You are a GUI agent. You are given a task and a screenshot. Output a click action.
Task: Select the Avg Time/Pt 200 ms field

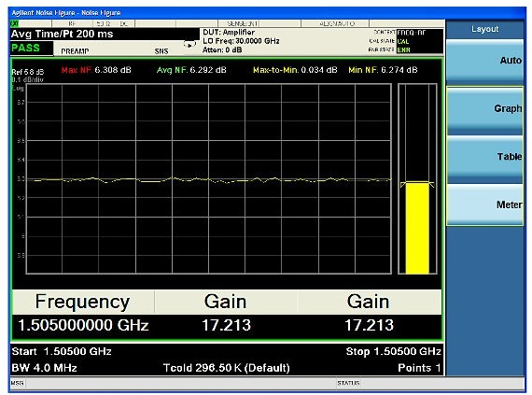[x=63, y=34]
